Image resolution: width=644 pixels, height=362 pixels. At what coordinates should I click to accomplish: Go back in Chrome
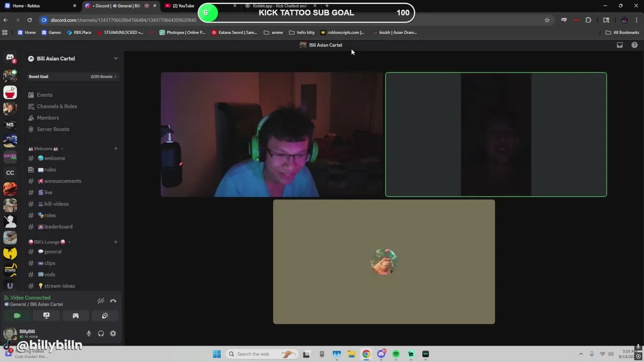click(6, 20)
